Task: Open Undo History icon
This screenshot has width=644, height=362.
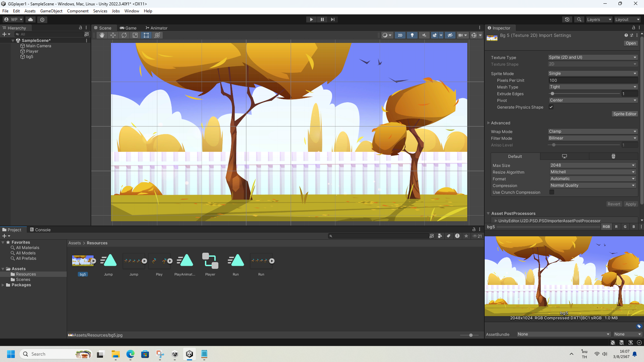Action: coord(567,19)
